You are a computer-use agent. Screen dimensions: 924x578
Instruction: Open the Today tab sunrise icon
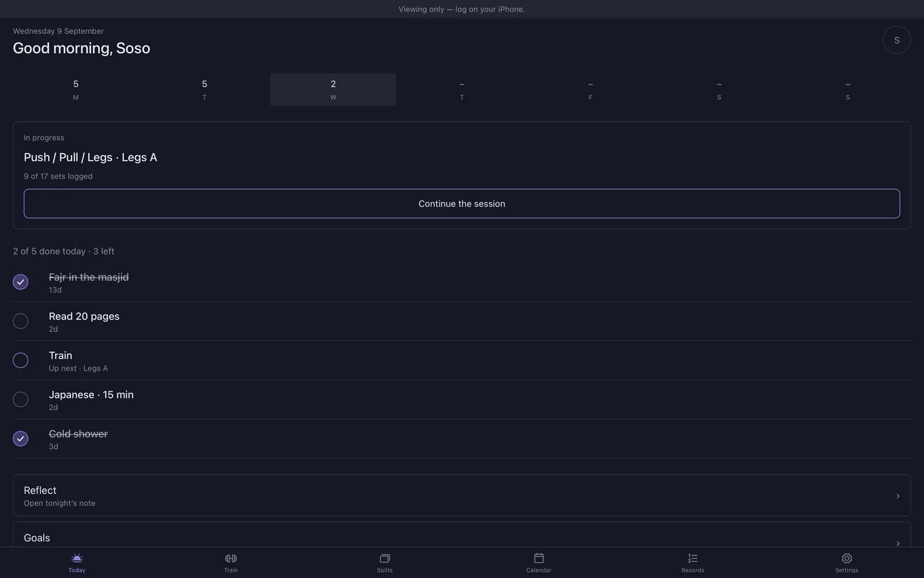77,558
